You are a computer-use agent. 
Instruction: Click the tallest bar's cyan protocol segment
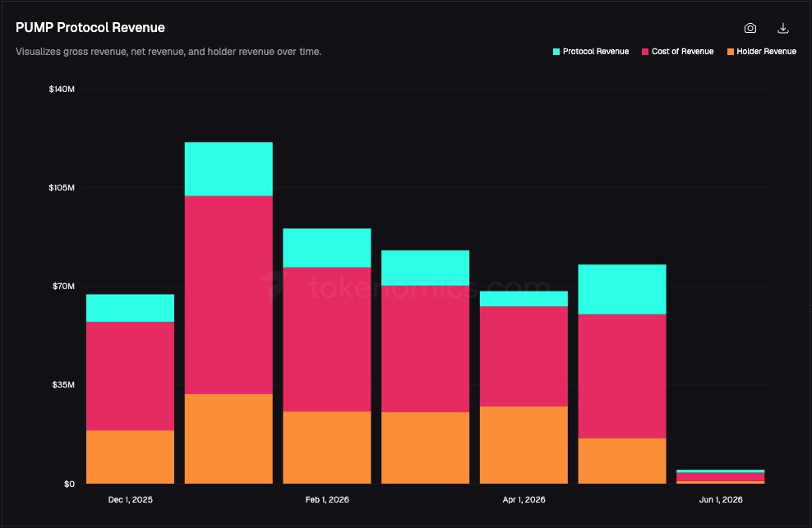coord(228,169)
